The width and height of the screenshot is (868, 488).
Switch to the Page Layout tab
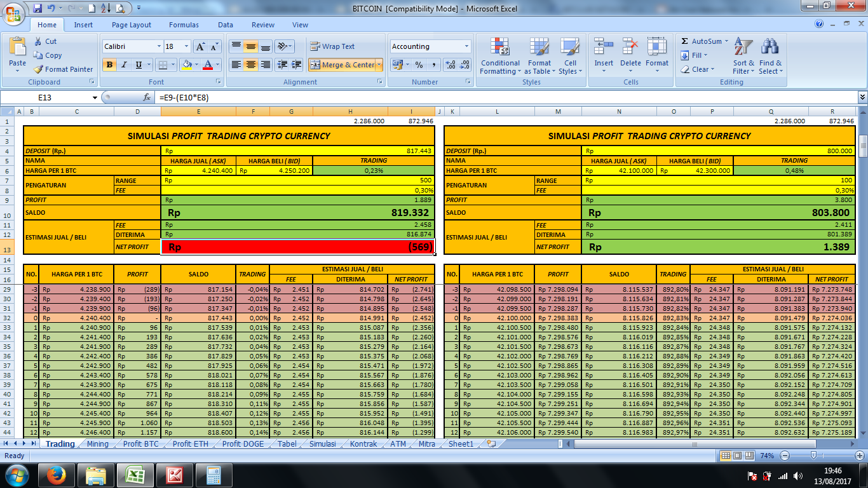coord(132,25)
